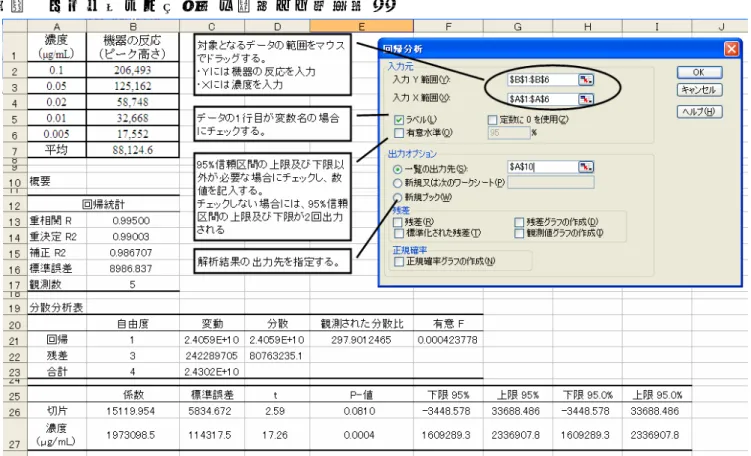
Task: Click the 分散分析表 cell
Action: pyautogui.click(x=57, y=308)
